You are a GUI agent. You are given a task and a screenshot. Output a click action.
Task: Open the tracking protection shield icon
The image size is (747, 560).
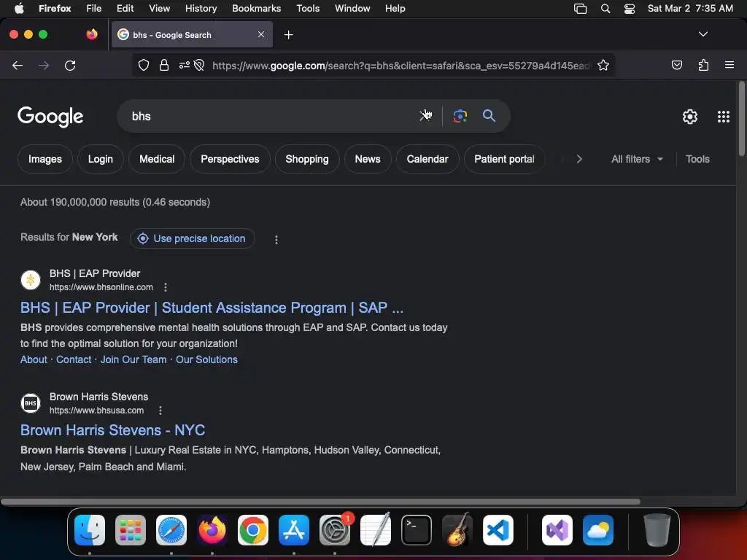(x=144, y=65)
